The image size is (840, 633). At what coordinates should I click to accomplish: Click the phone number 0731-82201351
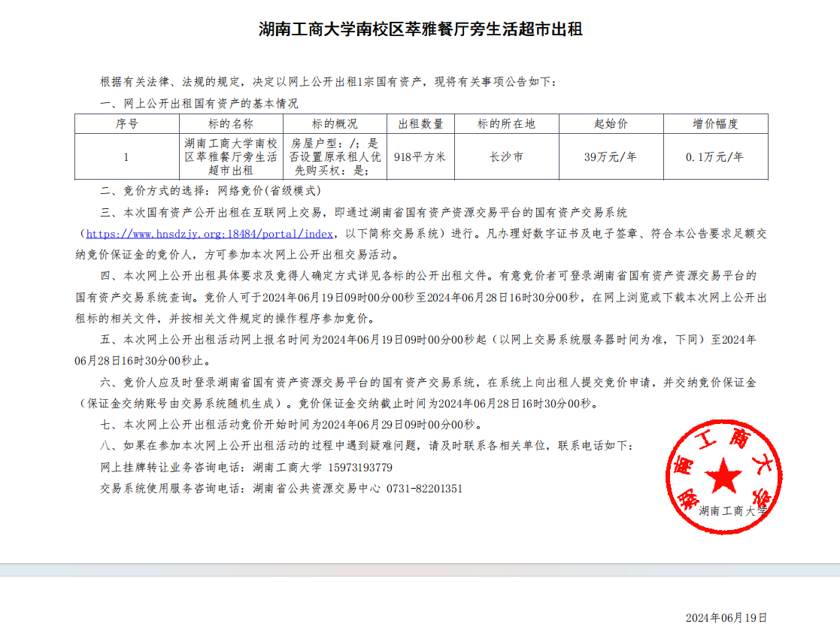[424, 489]
